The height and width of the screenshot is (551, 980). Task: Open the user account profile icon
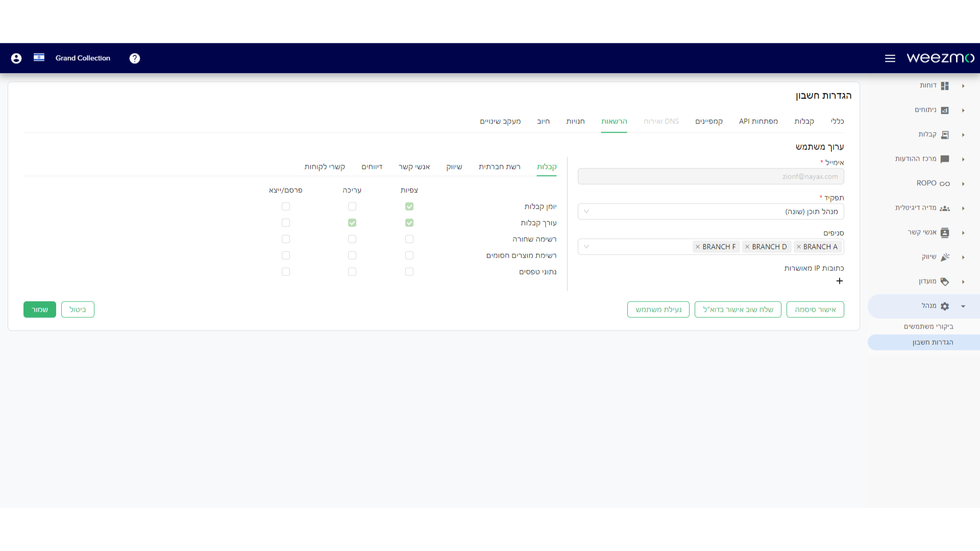[x=16, y=58]
